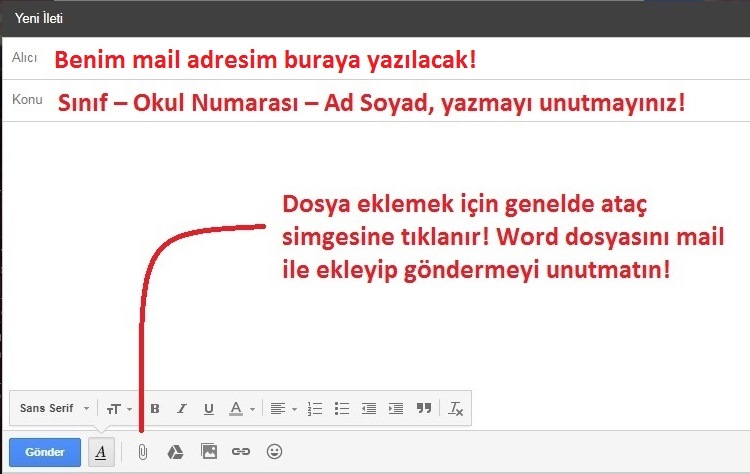Open the text color picker

click(242, 409)
